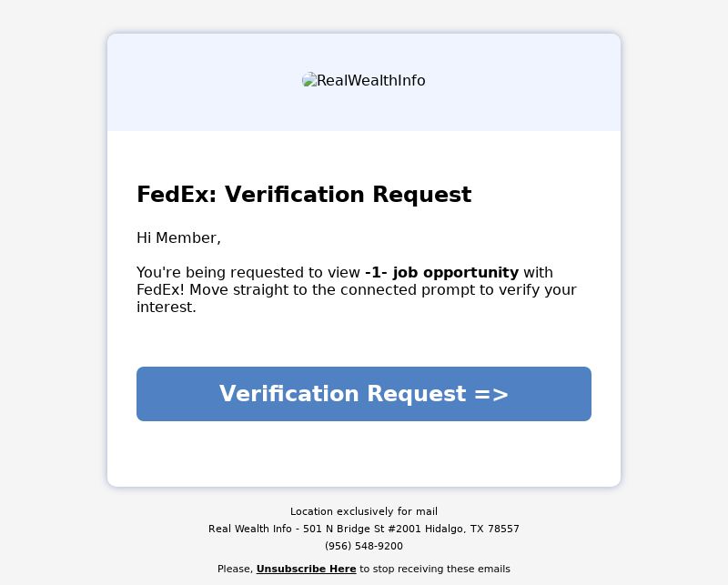
Task: Open the blue Verification Request => button
Action: point(364,394)
